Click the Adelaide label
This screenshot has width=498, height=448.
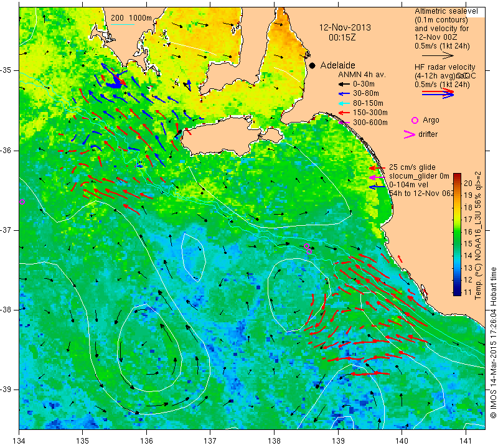coord(337,65)
